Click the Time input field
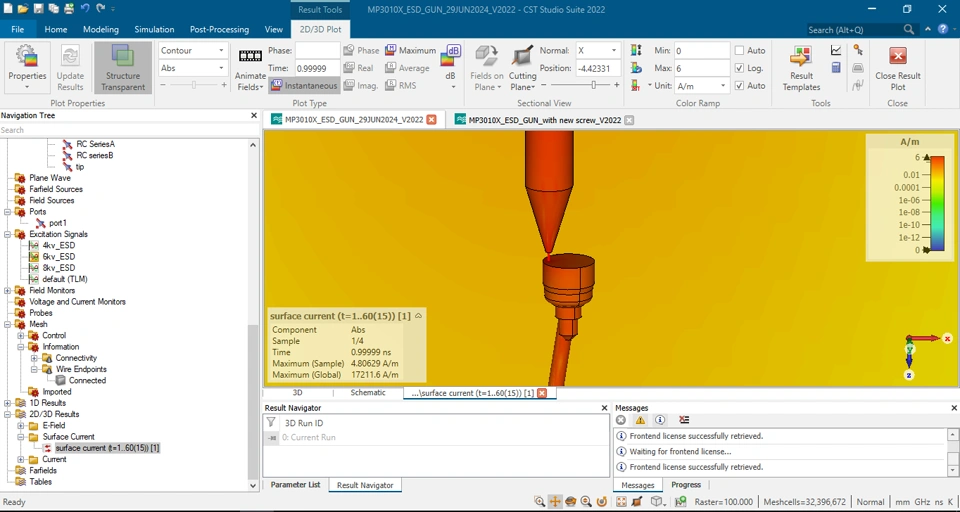The width and height of the screenshot is (960, 512). [317, 68]
